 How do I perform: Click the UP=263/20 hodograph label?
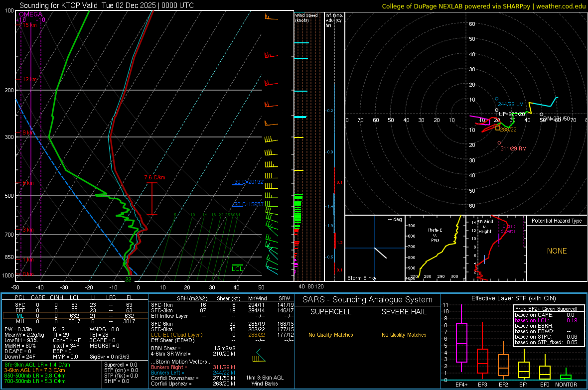pos(512,114)
